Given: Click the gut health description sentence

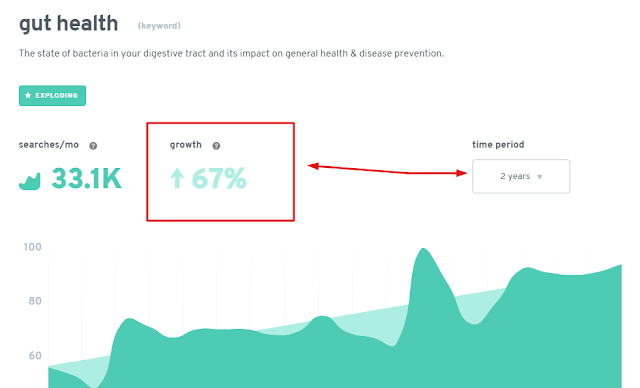Looking at the screenshot, I should [x=231, y=53].
